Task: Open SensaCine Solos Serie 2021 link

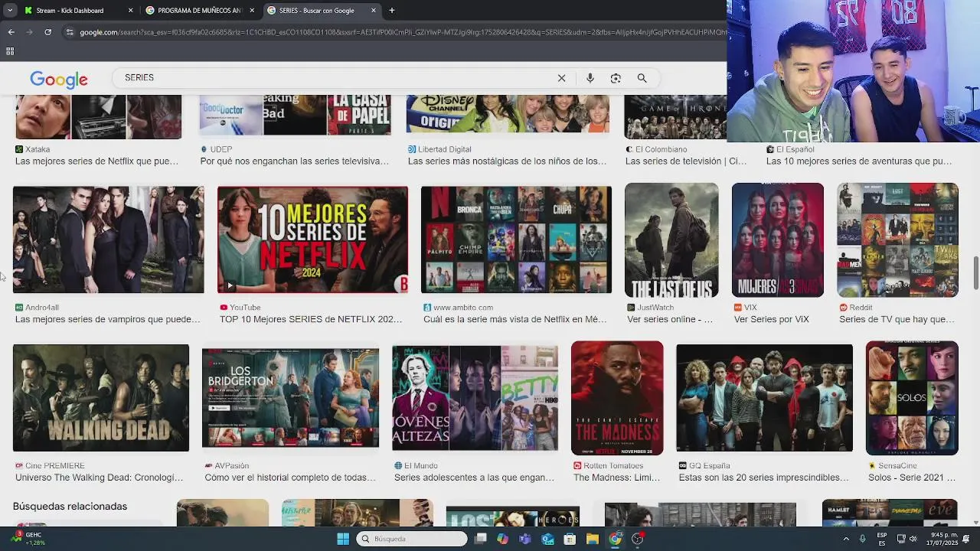Action: pyautogui.click(x=912, y=478)
